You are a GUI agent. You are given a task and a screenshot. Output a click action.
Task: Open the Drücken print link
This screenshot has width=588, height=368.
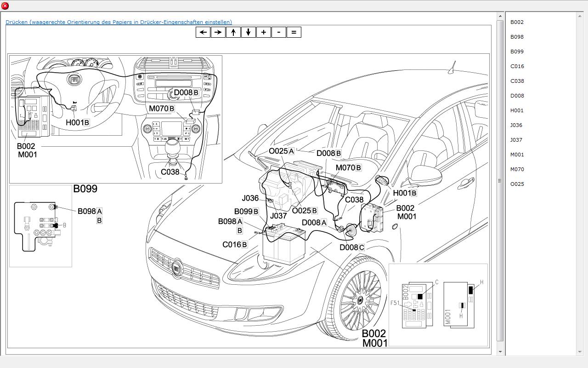click(x=119, y=22)
